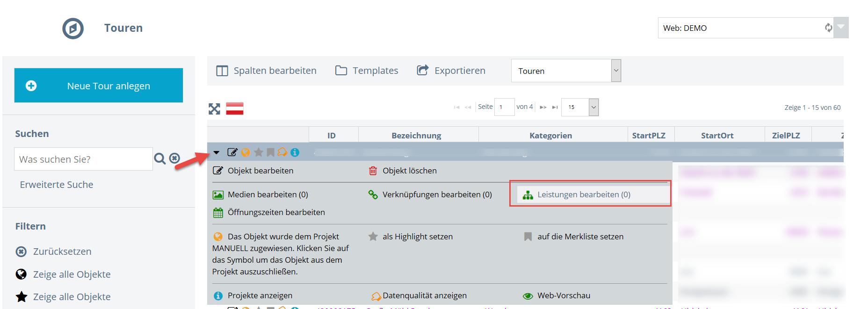Image resolution: width=868 pixels, height=309 pixels.
Task: Focus the Was suchen Sie? search field
Action: 83,159
